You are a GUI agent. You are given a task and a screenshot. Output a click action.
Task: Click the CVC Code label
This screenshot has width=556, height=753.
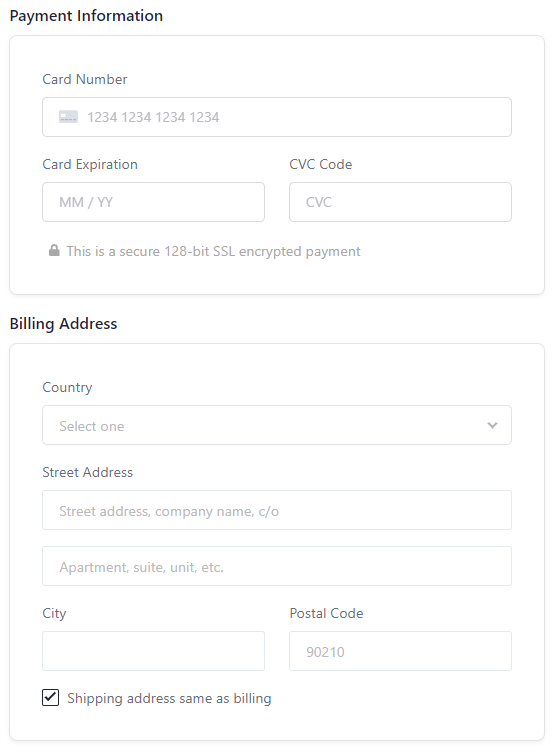point(321,164)
